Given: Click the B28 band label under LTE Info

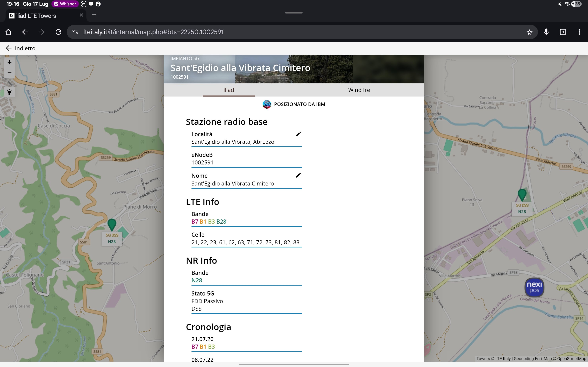Looking at the screenshot, I should (x=221, y=222).
